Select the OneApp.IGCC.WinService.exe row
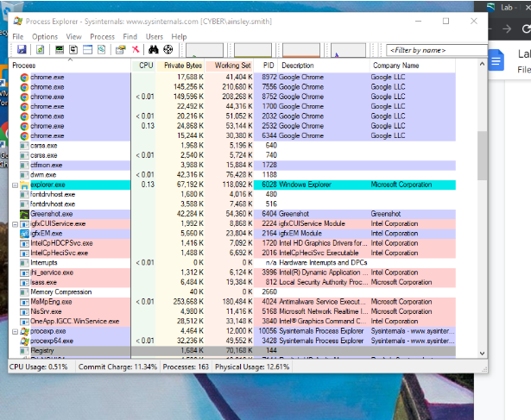The image size is (531, 420). tap(232, 322)
